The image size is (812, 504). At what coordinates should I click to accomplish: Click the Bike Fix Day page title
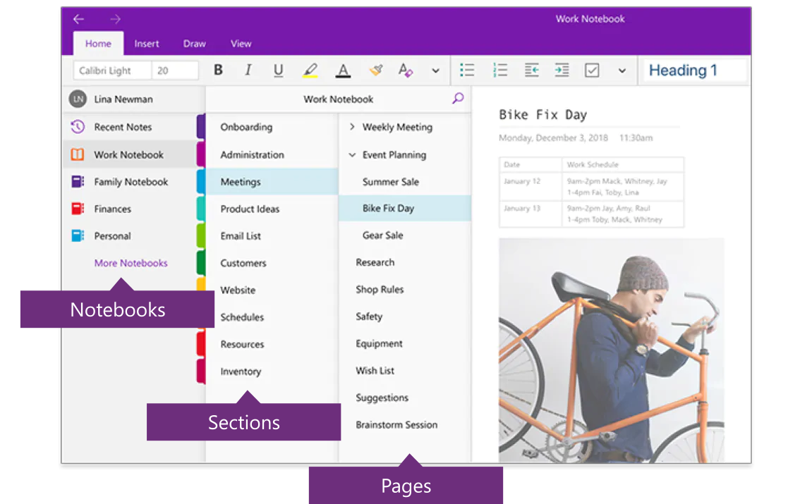(x=543, y=114)
